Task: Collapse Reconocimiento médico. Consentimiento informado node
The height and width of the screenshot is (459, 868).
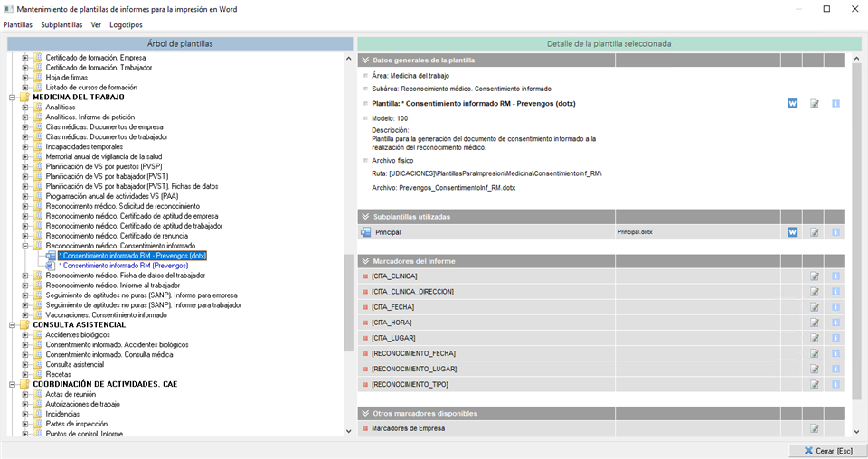Action: coord(25,246)
